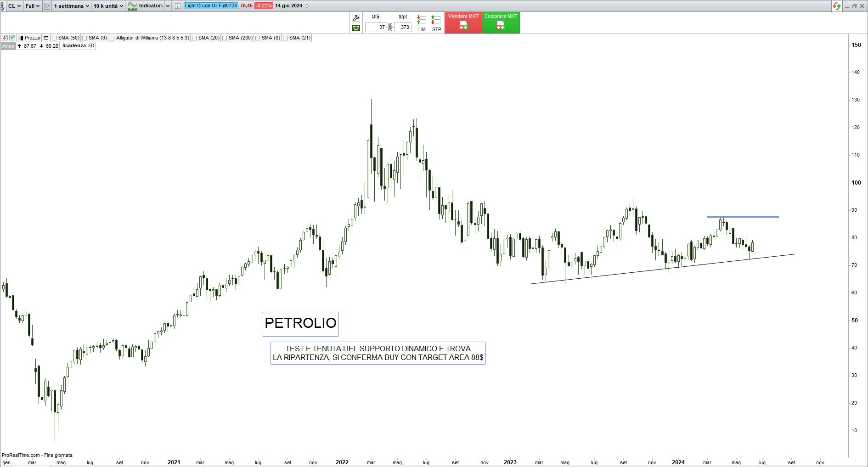Click the 2021 label on time axis
868x467 pixels.
[x=174, y=462]
